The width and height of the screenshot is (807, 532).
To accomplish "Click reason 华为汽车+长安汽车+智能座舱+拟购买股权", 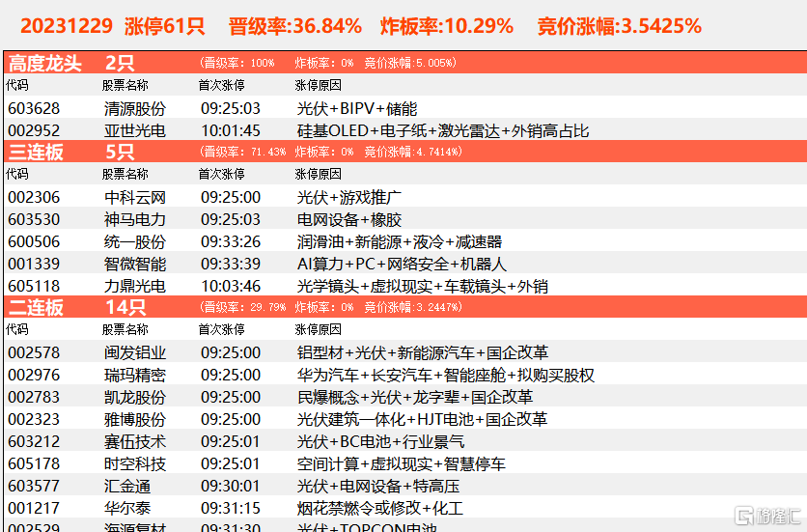I will click(x=446, y=375).
